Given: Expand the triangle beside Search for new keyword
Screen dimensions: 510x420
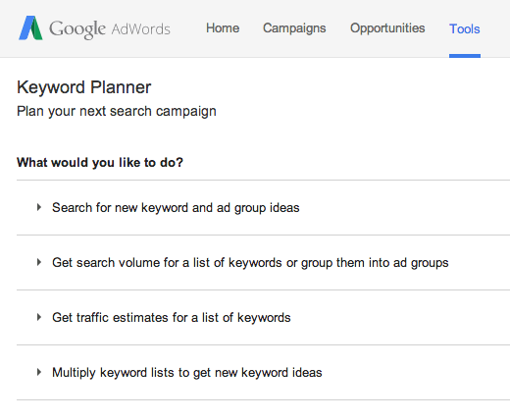Looking at the screenshot, I should [x=39, y=207].
